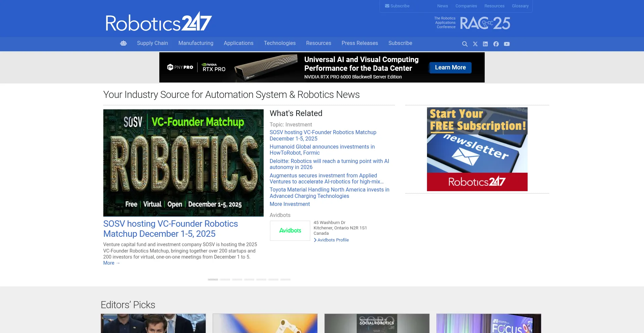
Task: Click the RAC25 conference logo
Action: tap(485, 23)
